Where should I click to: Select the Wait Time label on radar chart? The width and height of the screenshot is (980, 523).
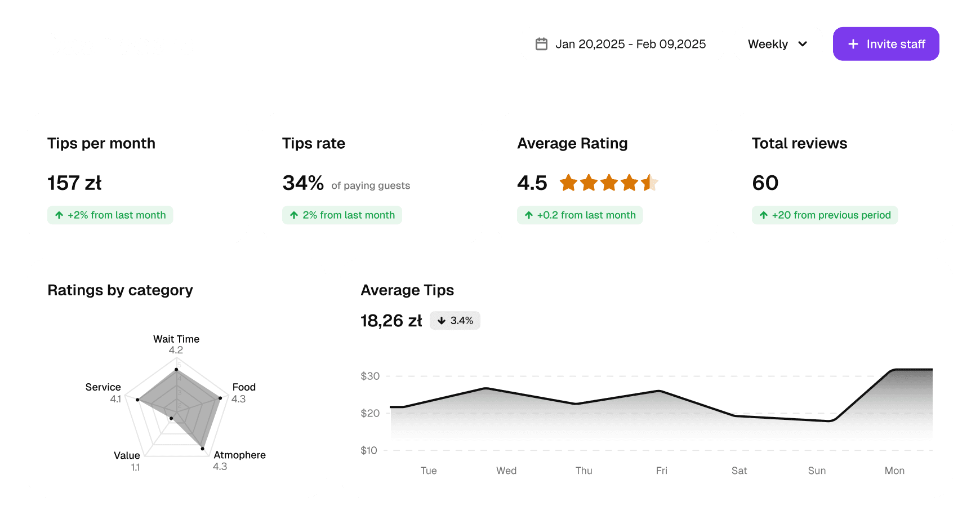pos(176,339)
